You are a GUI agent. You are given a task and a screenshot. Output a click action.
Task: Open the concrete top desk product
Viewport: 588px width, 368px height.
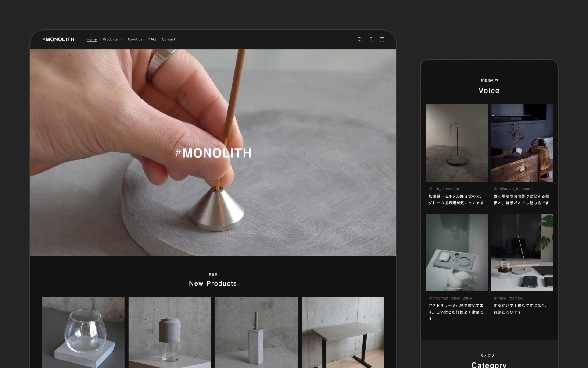click(x=343, y=332)
